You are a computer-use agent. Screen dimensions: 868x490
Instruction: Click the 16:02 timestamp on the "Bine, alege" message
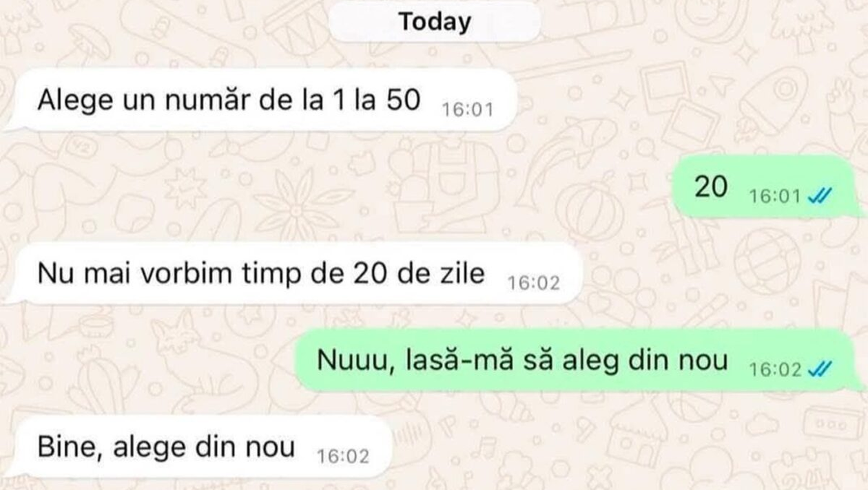coord(342,456)
